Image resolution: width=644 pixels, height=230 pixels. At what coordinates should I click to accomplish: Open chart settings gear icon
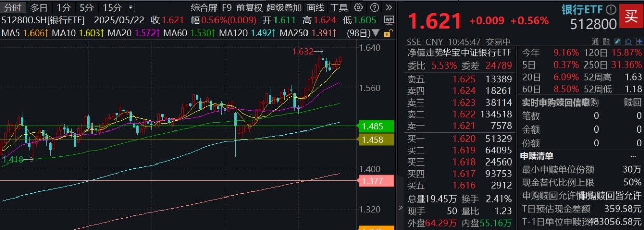click(358, 8)
